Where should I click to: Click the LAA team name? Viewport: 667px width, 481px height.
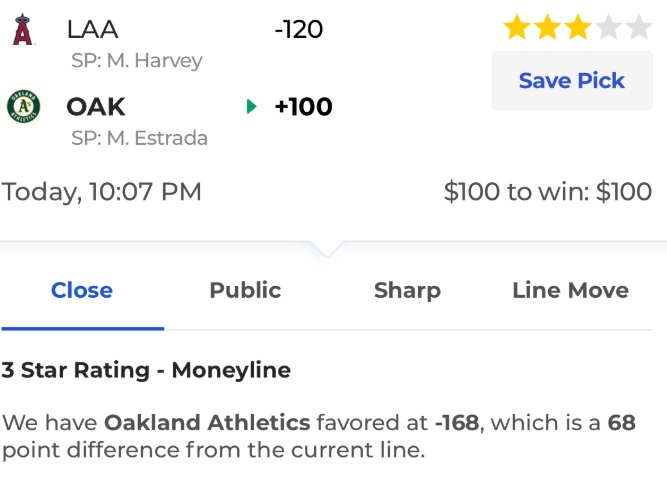[92, 29]
